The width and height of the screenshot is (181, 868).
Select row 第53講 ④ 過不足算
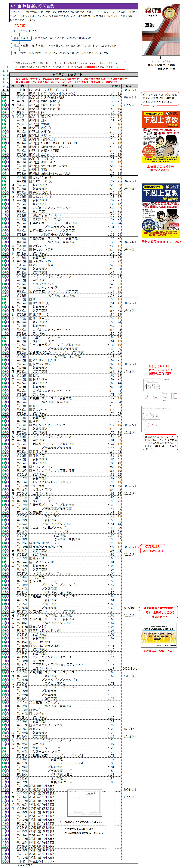pyautogui.click(x=69, y=292)
